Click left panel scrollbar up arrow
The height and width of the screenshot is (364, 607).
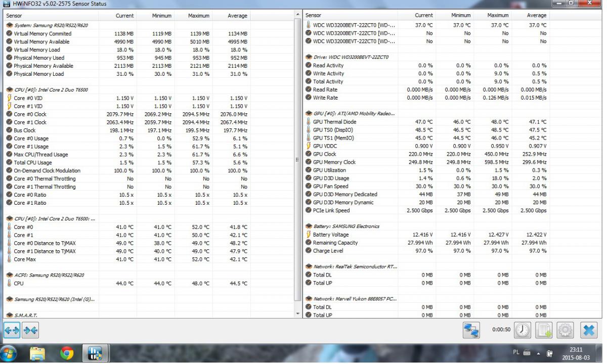297,15
